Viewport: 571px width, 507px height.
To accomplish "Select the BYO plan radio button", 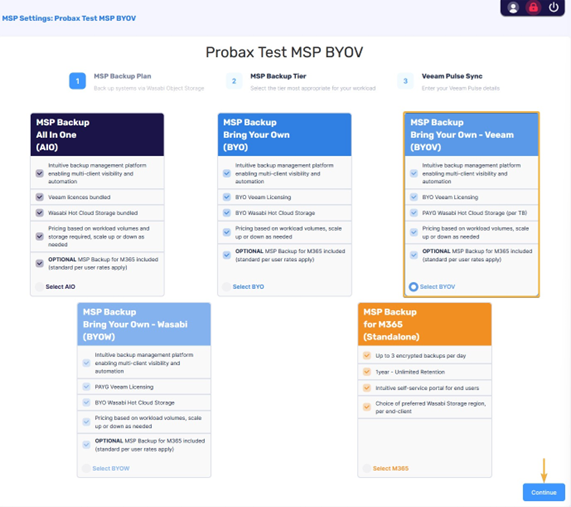I will point(227,287).
